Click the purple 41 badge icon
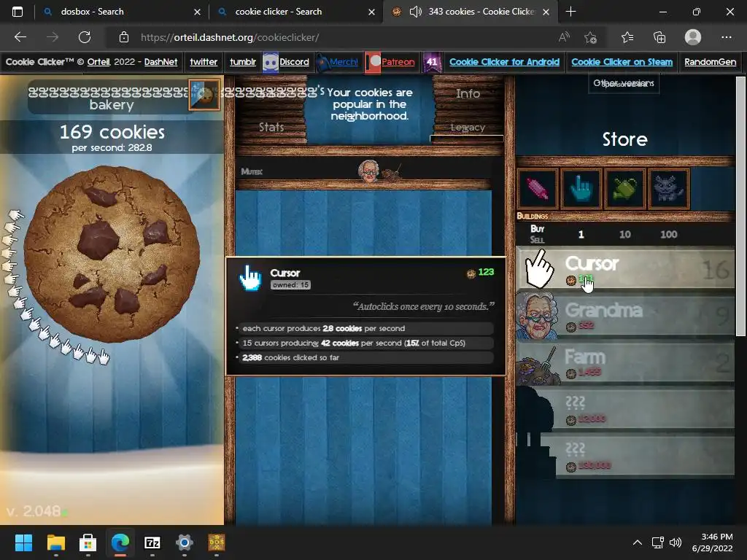 (x=432, y=63)
